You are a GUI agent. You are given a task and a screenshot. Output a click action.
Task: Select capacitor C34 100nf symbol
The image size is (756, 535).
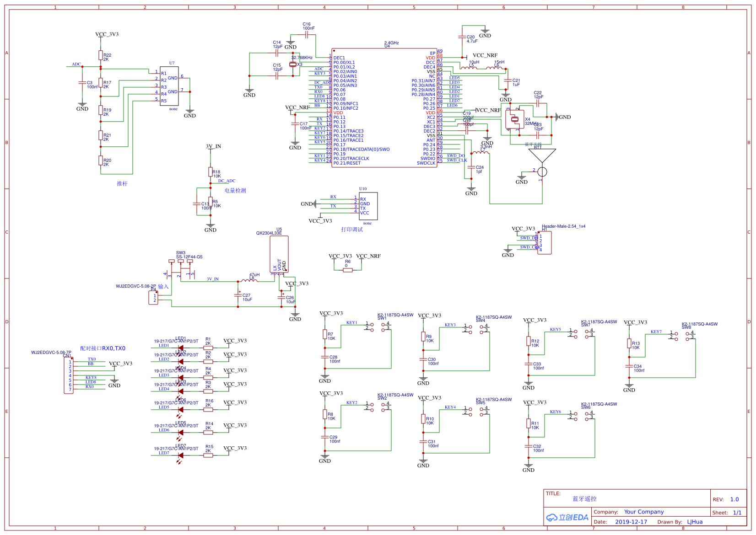(629, 366)
